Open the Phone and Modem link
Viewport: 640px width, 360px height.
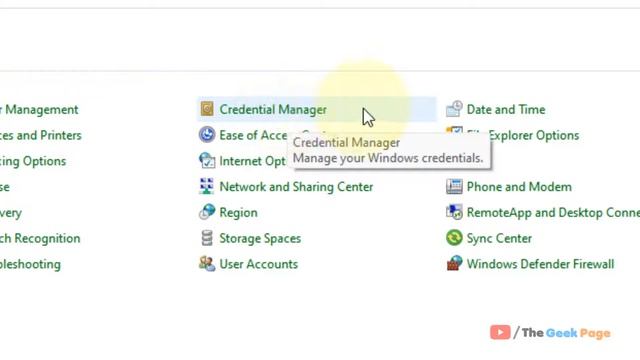tap(519, 187)
